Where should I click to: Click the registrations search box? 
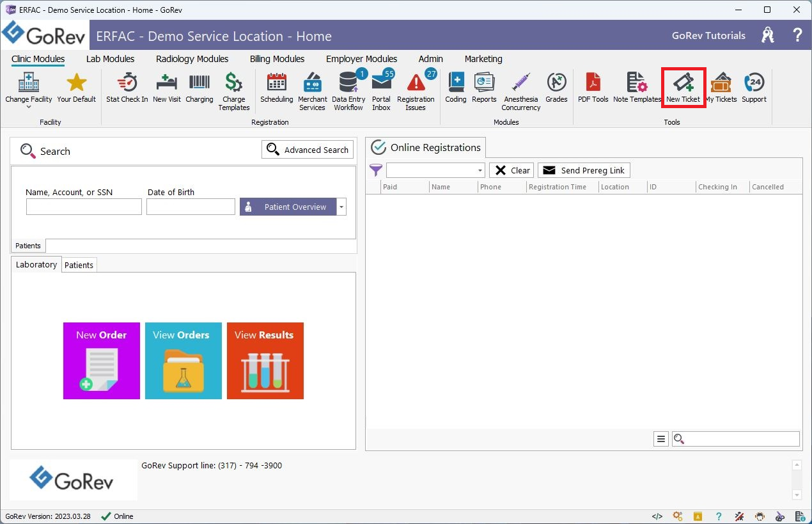pyautogui.click(x=736, y=439)
